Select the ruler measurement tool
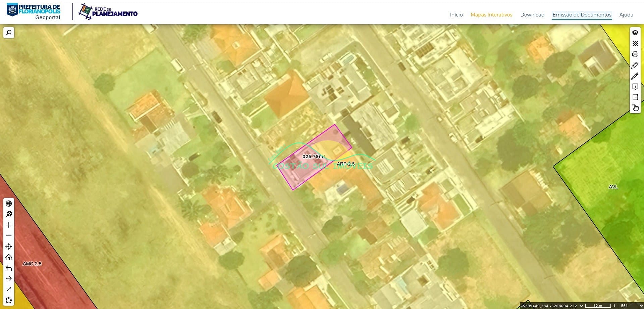 635,65
